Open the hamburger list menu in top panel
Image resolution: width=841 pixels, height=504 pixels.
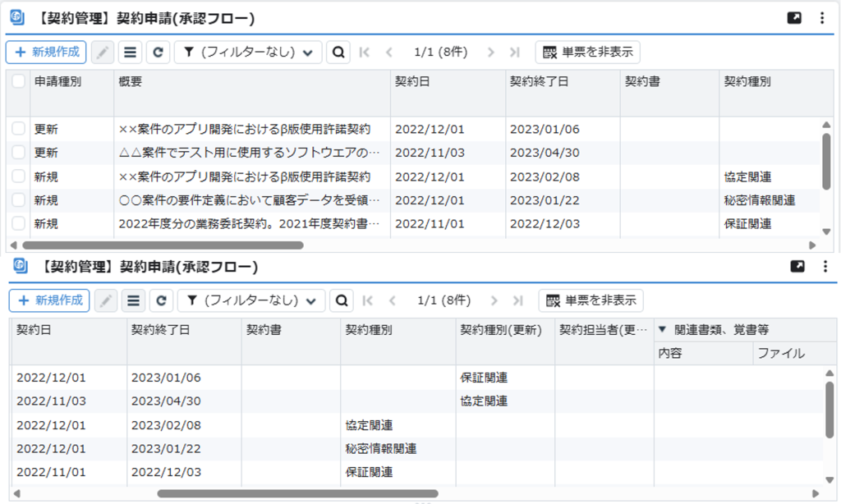130,53
